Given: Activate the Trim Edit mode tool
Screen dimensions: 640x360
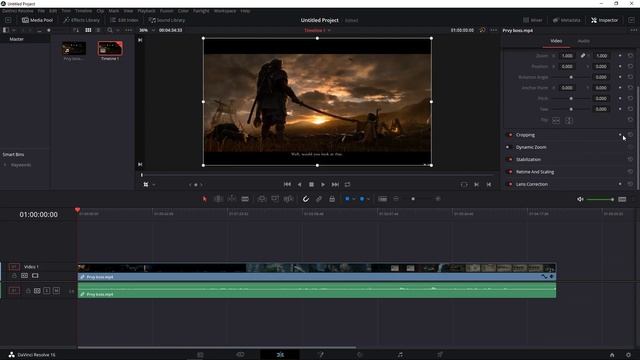Looking at the screenshot, I should [x=218, y=199].
